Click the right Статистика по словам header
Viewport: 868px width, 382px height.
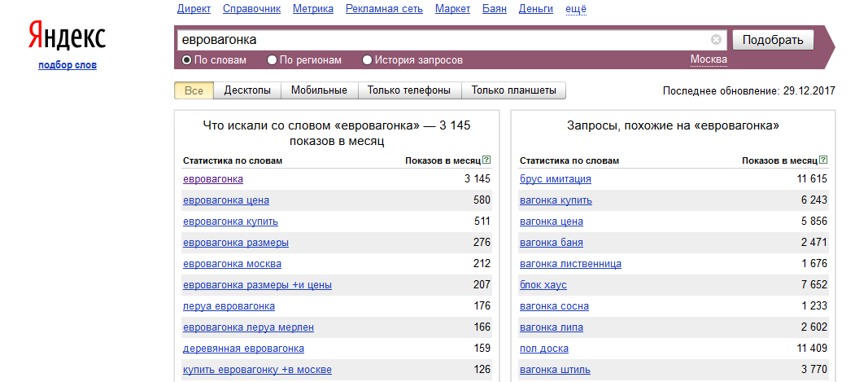(x=569, y=160)
